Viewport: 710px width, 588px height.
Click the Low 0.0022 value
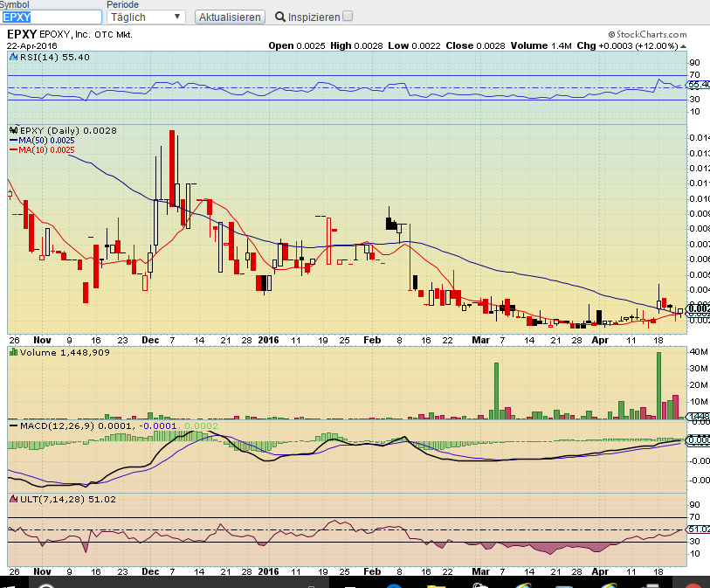click(x=414, y=45)
